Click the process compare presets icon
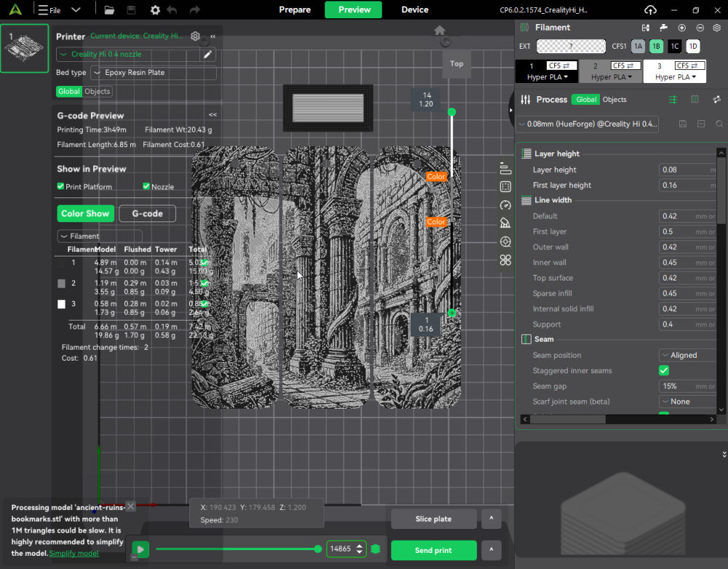Image resolution: width=728 pixels, height=569 pixels. pos(717,99)
